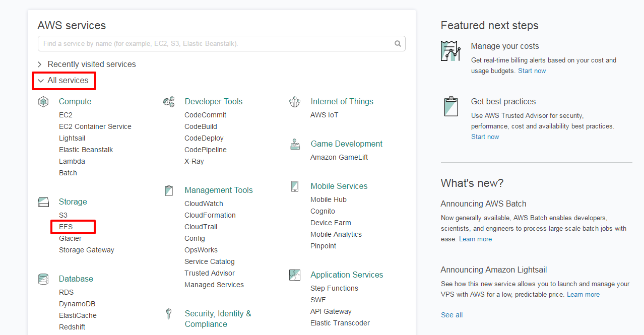Click the Security, Identity key icon

(169, 314)
